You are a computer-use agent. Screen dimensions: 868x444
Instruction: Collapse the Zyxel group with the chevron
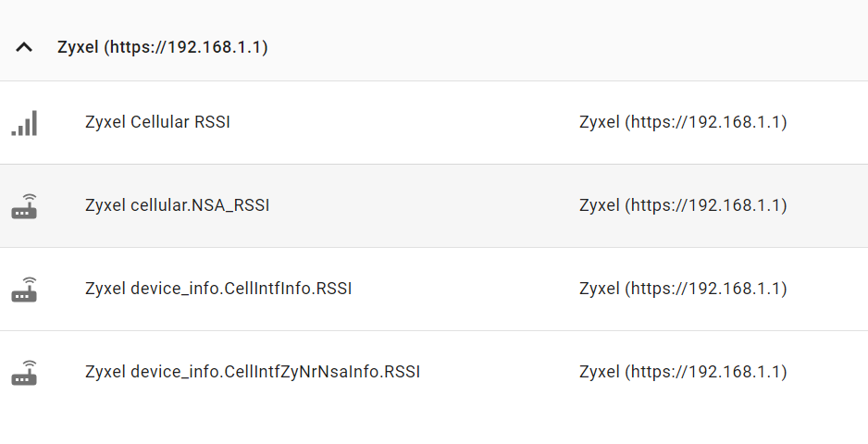coord(24,47)
